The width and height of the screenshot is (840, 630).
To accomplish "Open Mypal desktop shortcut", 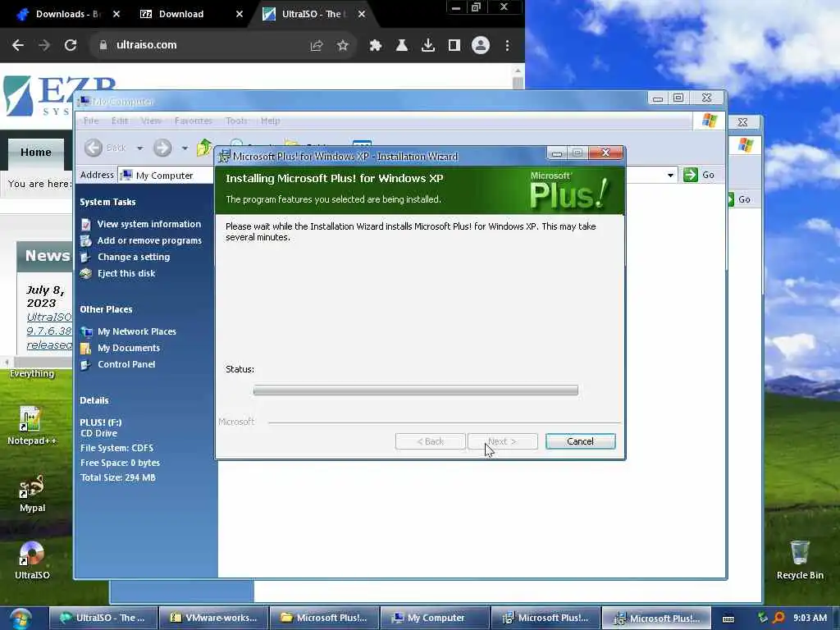I will (x=32, y=494).
